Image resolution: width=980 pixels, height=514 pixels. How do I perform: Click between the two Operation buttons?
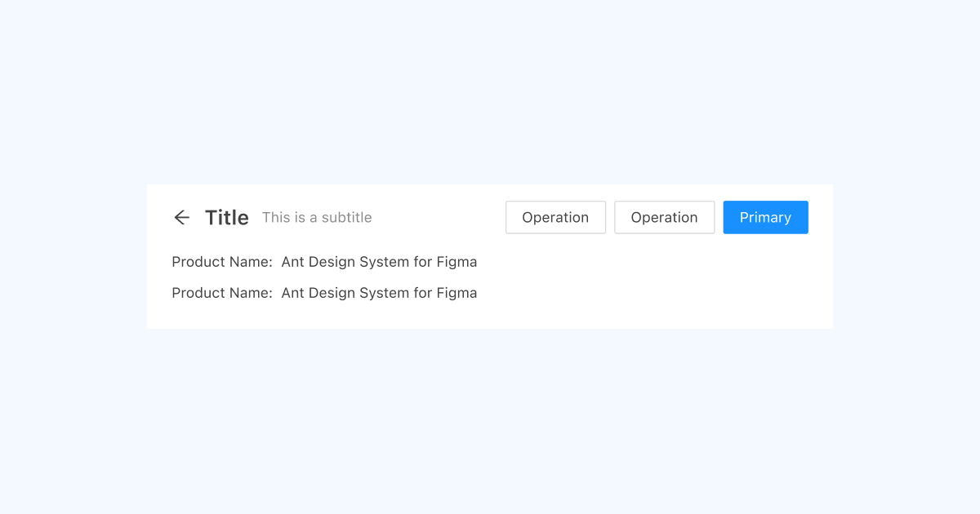coord(610,217)
